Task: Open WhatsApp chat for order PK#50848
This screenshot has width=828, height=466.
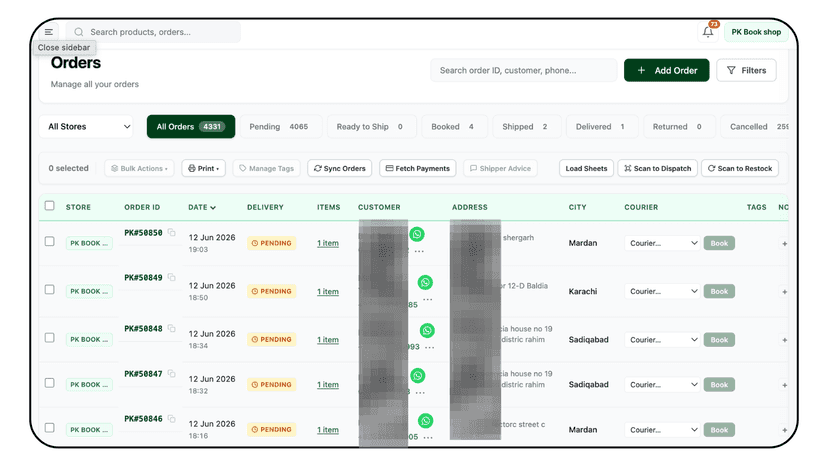Action: click(427, 331)
